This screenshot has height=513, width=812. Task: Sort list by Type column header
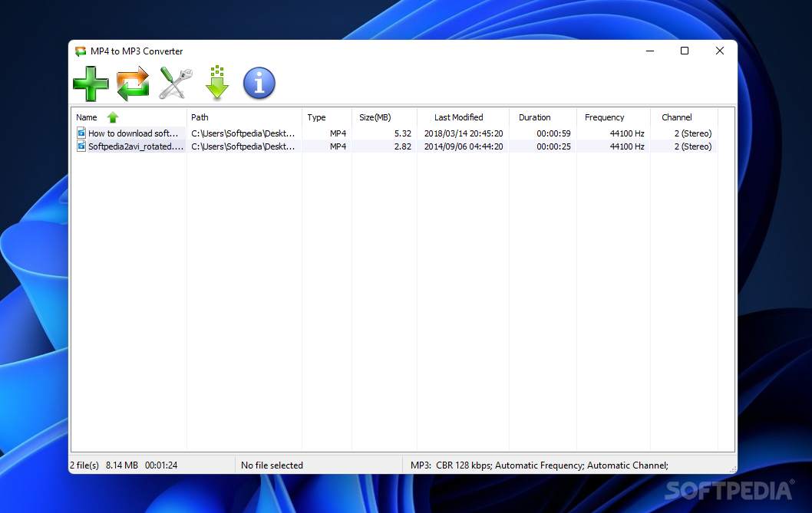click(327, 117)
